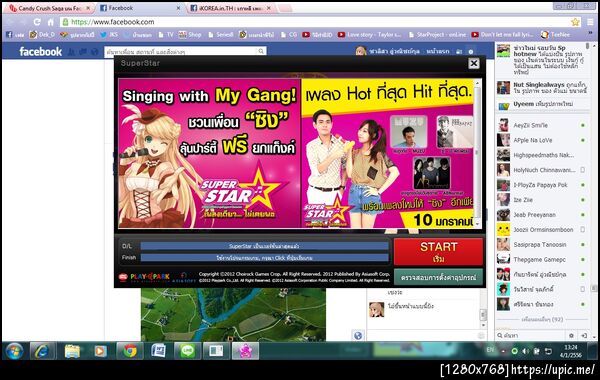Click the magnifier icon in Facebook search
600x380 pixels.
coord(261,51)
